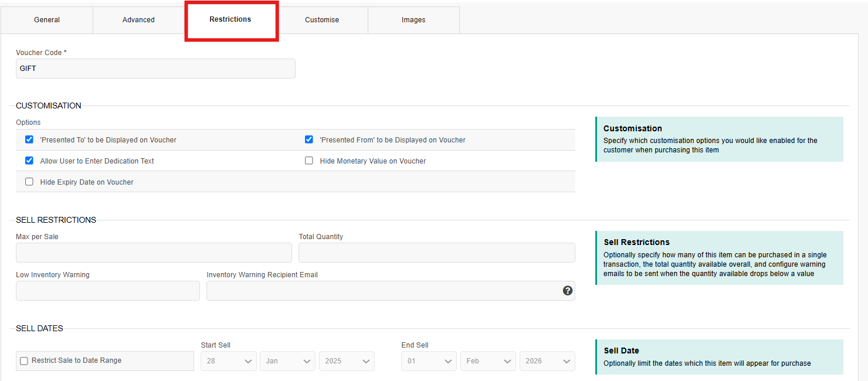Screen dimensions: 868x381
Task: Click the SELL RESTRICTIONS section title
Action: pyautogui.click(x=56, y=220)
